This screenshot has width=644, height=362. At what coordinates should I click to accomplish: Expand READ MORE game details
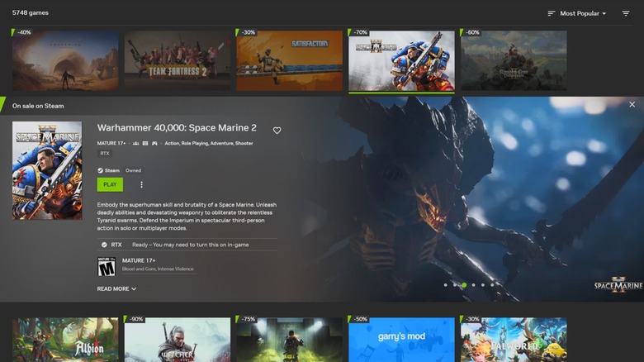click(x=116, y=288)
